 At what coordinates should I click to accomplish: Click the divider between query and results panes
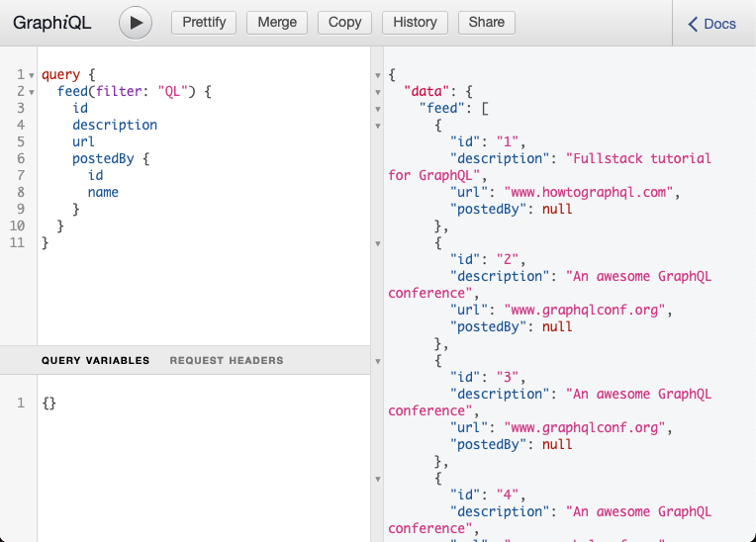377,294
